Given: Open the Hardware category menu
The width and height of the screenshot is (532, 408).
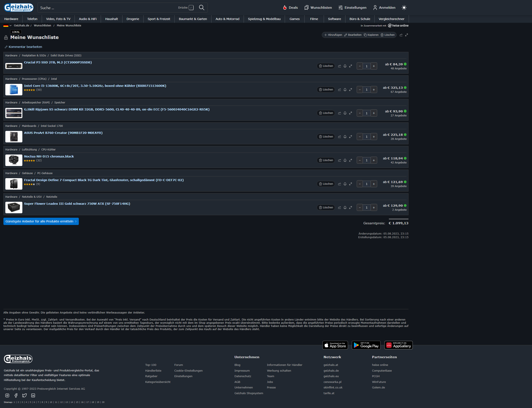Looking at the screenshot, I should 11,19.
